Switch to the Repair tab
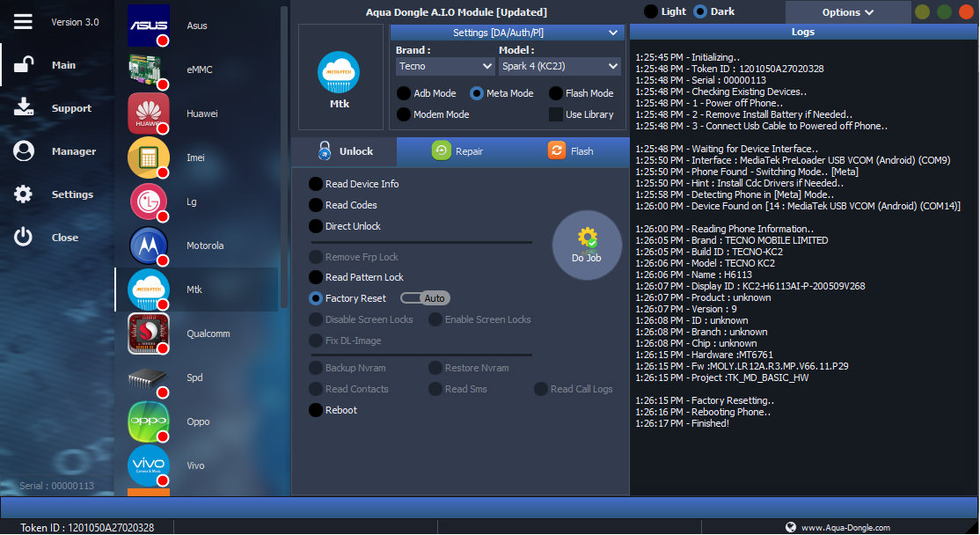980x535 pixels. point(457,151)
